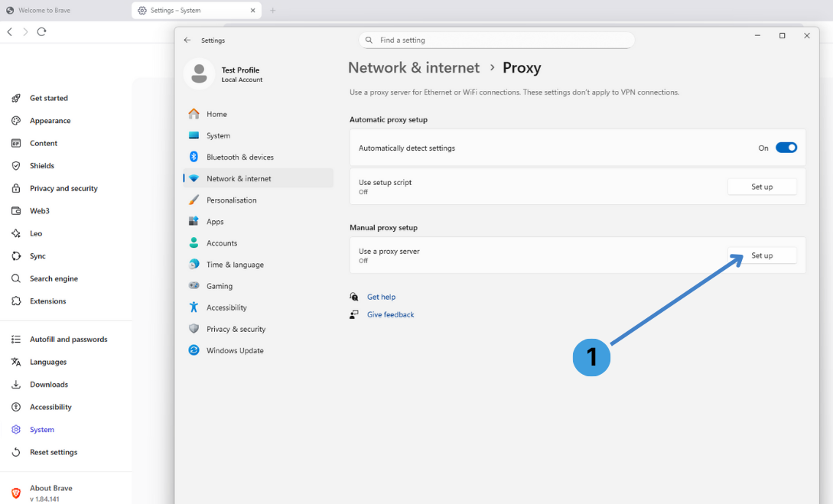
Task: Click the Shields icon in Brave sidebar
Action: point(16,166)
